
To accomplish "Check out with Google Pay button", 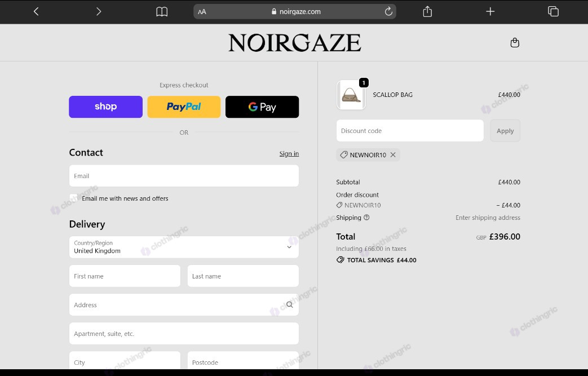I will point(262,107).
